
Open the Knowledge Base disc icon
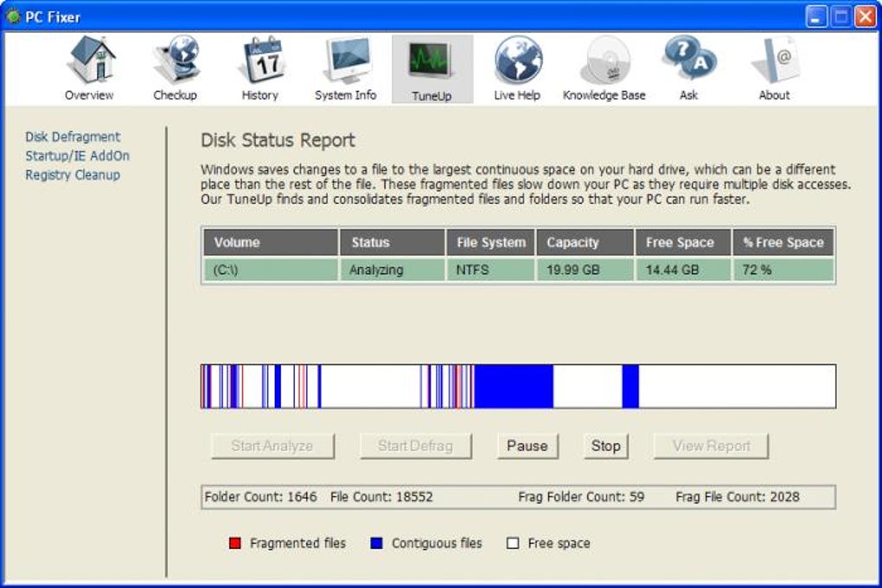click(x=604, y=59)
